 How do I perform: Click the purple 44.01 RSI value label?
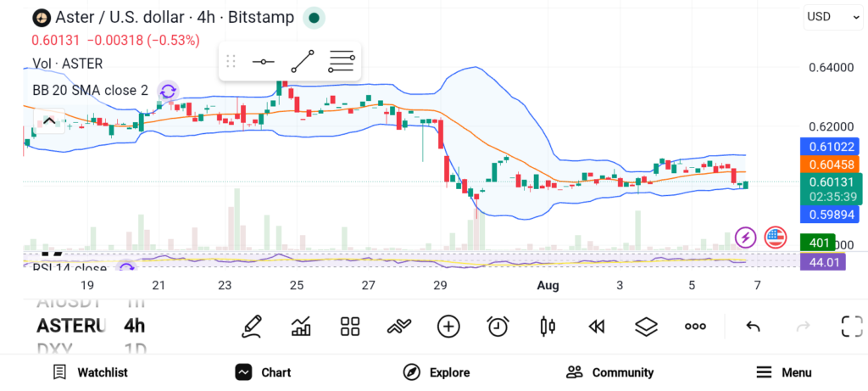click(822, 262)
